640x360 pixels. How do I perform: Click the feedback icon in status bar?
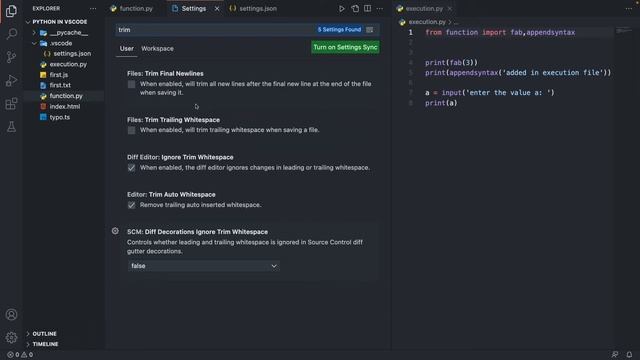[x=615, y=355]
